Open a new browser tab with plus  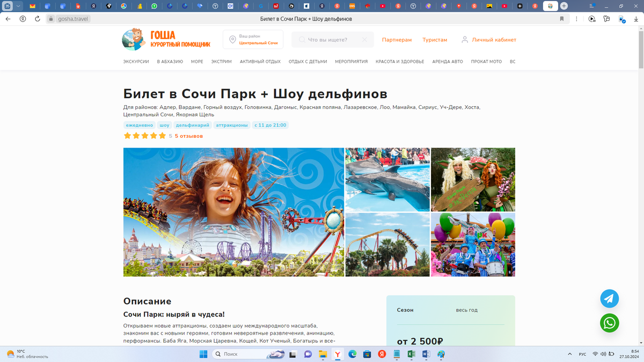pyautogui.click(x=564, y=6)
